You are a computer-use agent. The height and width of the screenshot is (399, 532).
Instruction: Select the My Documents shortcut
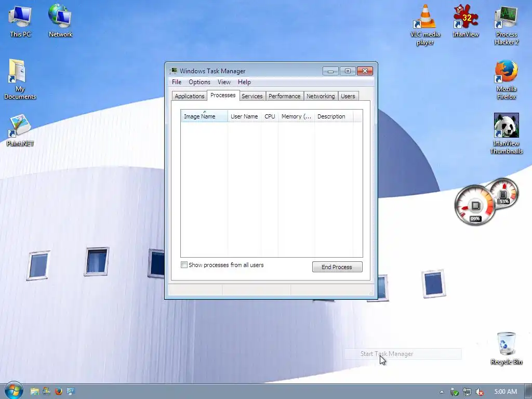[20, 79]
